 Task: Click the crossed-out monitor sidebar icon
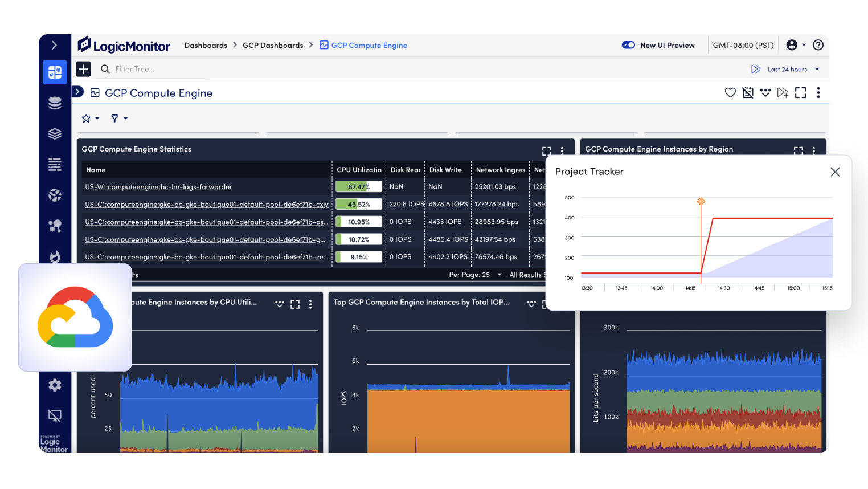click(55, 415)
